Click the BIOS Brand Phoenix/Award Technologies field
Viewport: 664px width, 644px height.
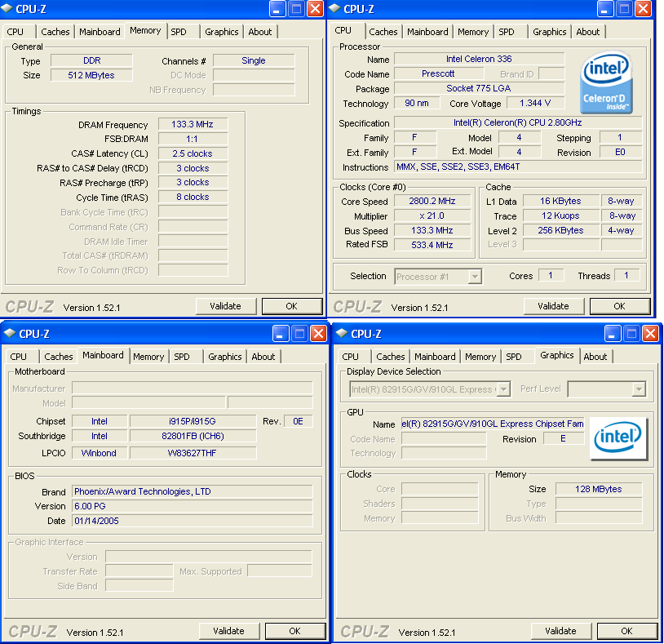[x=193, y=491]
